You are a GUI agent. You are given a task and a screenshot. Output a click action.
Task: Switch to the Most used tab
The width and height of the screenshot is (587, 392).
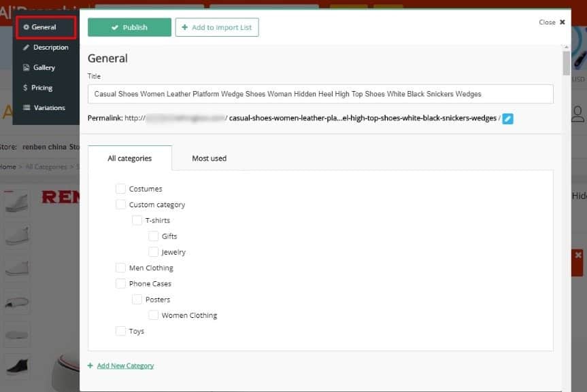[x=209, y=158]
